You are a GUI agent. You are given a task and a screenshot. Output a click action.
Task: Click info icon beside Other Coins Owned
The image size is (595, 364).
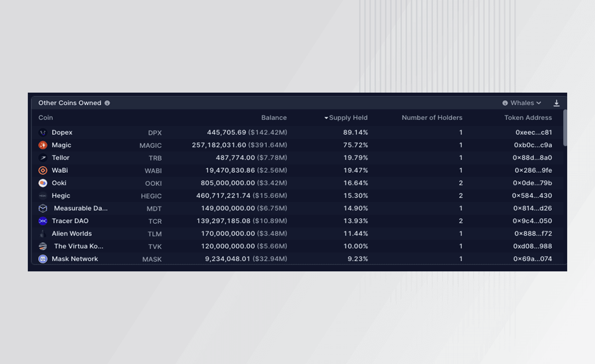[x=107, y=103]
